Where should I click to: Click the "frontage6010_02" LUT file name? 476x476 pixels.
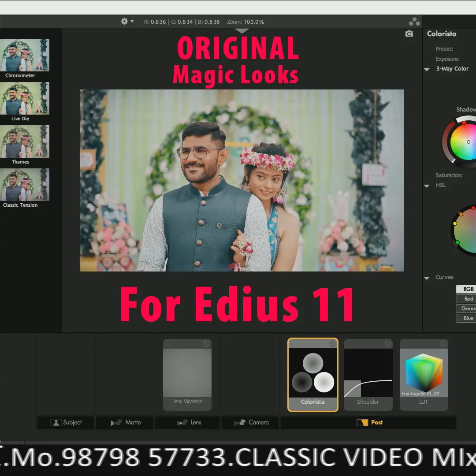coord(420,394)
